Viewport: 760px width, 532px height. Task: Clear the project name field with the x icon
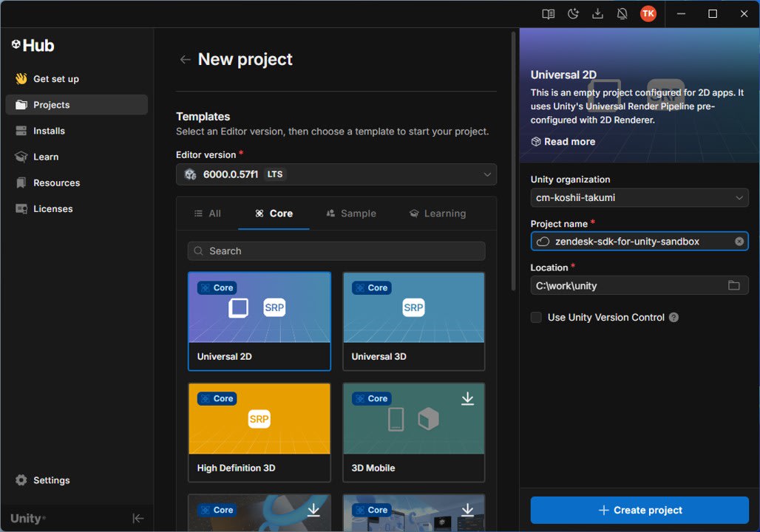(739, 242)
